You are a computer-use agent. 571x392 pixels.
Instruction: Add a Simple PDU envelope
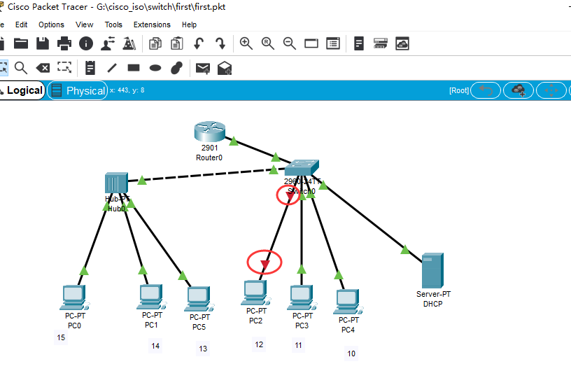coord(203,68)
